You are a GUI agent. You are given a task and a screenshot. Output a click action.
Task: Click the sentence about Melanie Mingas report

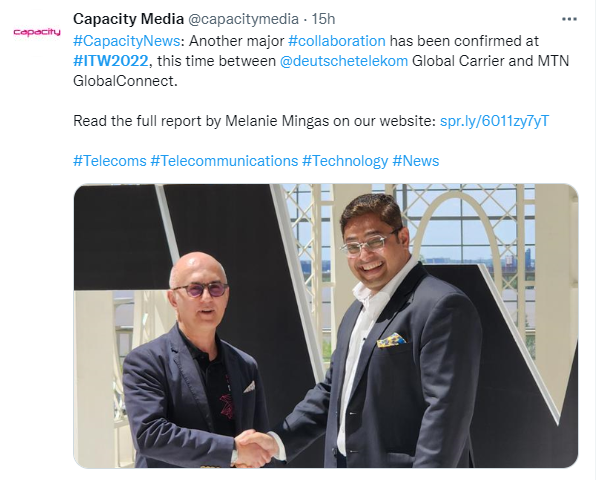[x=254, y=121]
